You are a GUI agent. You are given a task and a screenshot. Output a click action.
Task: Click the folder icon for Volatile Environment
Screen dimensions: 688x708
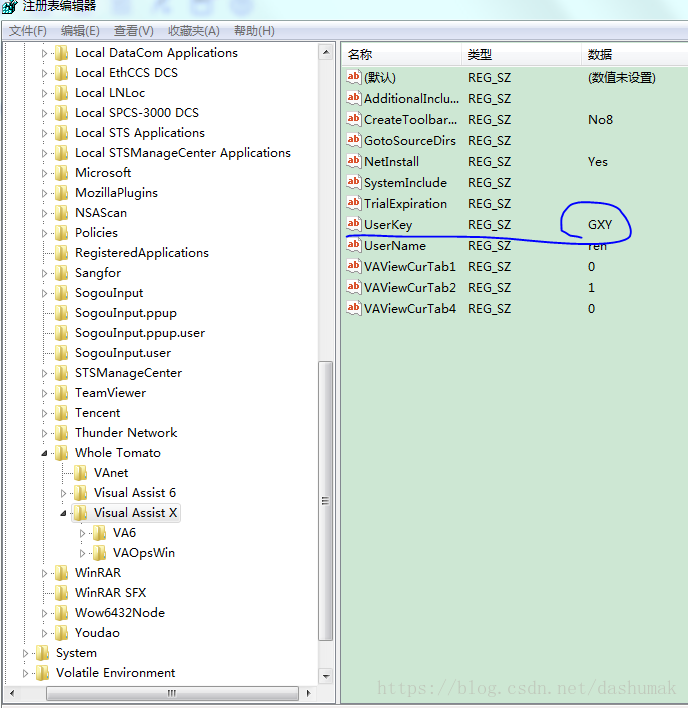(42, 672)
